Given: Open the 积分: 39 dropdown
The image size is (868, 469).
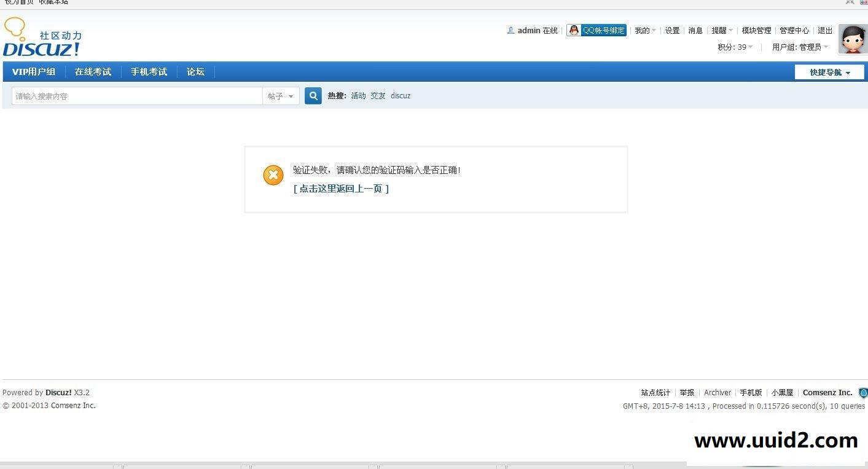Looking at the screenshot, I should pyautogui.click(x=733, y=47).
